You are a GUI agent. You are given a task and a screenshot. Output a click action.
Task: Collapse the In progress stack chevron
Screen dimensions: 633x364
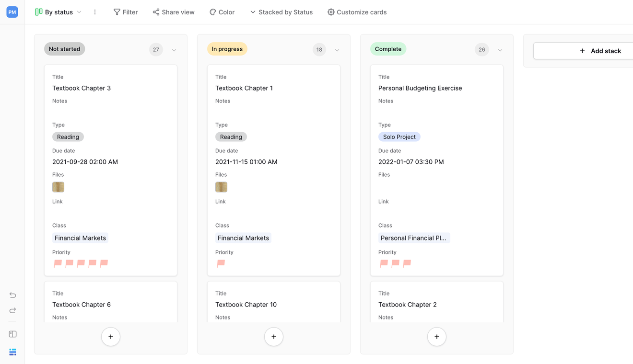tap(337, 50)
